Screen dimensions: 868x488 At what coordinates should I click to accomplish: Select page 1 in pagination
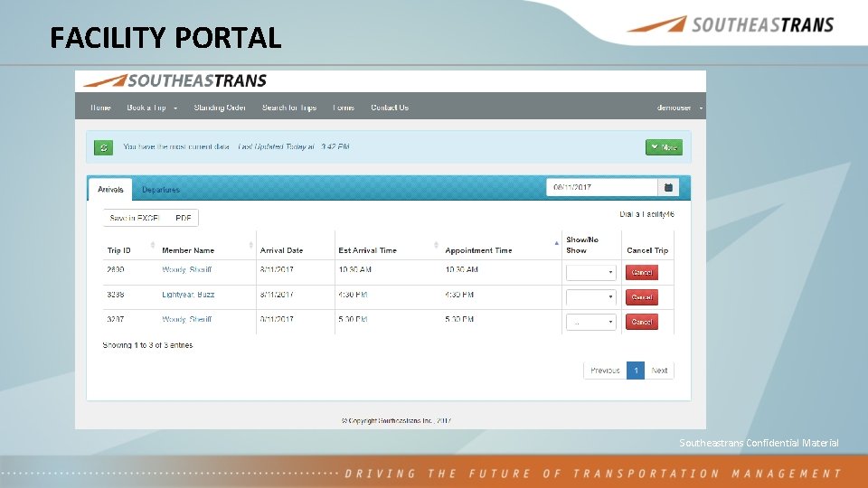coord(636,371)
